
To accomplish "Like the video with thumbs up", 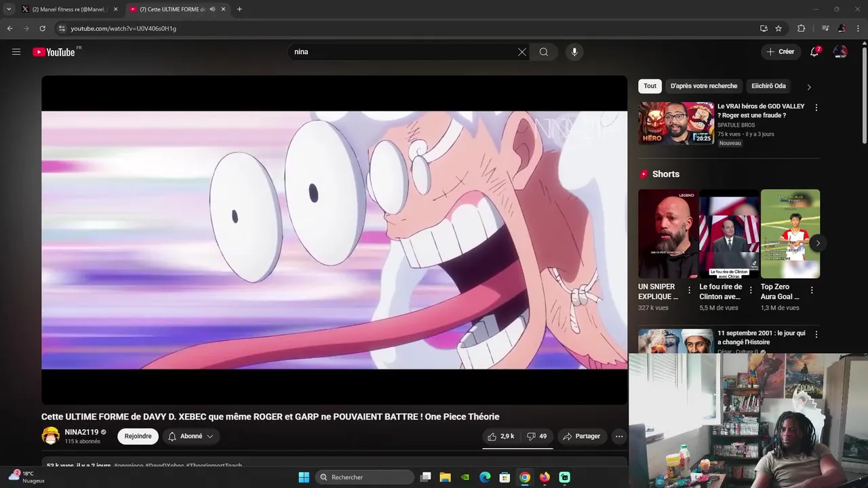I will coord(501,436).
